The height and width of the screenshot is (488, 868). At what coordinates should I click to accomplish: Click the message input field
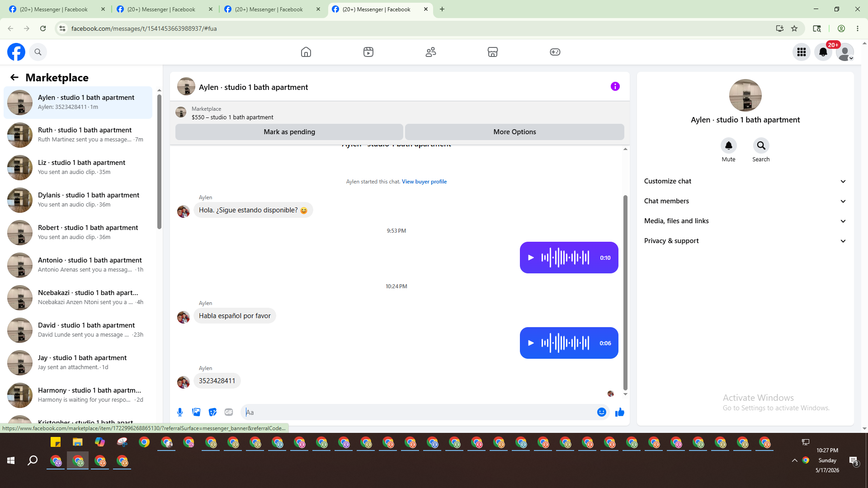tap(419, 412)
